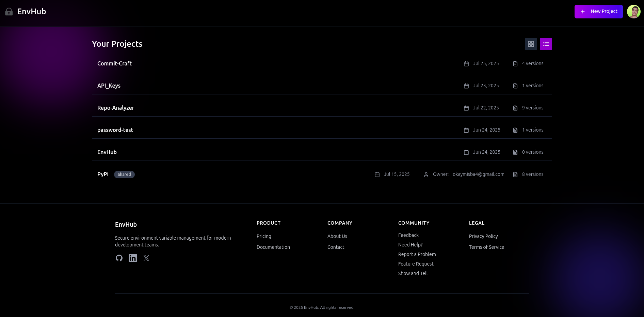Click the 0 versions label
644x317 pixels.
(533, 152)
